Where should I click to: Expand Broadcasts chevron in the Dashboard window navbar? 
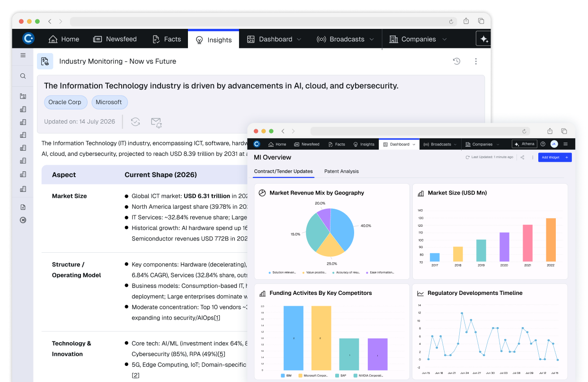coord(455,144)
